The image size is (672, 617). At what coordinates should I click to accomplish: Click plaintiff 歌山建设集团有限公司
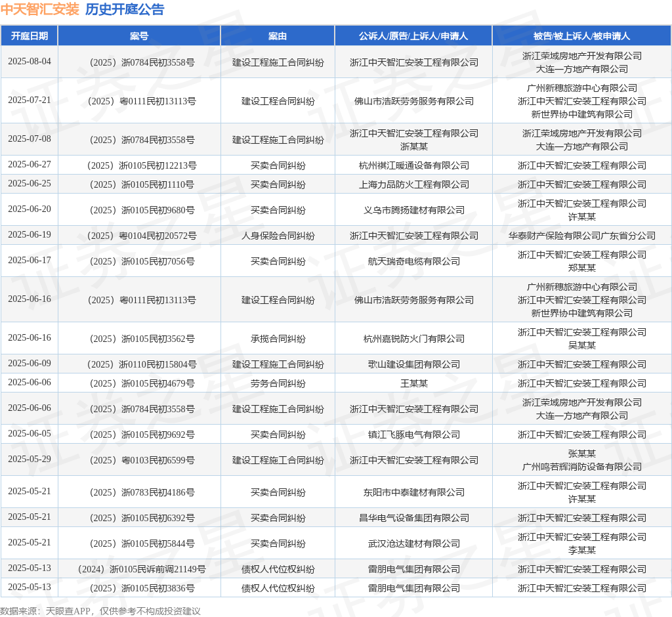(413, 364)
